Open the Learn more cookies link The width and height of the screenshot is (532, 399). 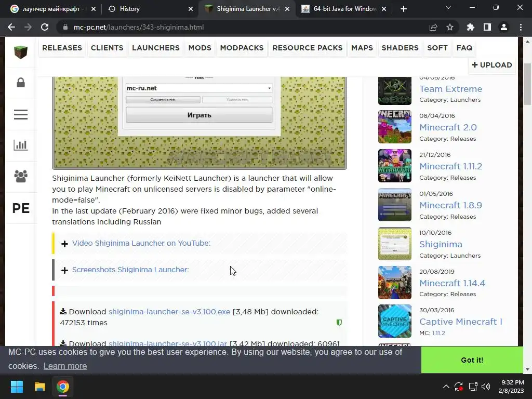[x=65, y=366]
